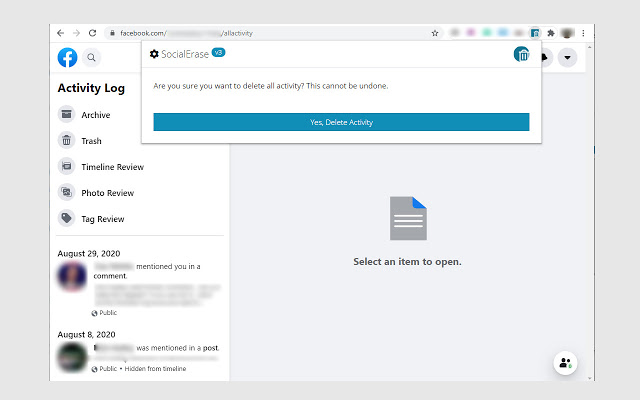Screen dimensions: 640x400
Task: Click the Trash bin icon in sidebar
Action: 67,140
